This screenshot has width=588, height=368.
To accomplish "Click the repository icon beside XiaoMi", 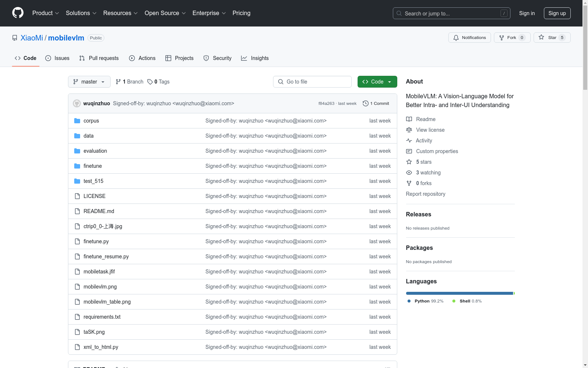I will coord(15,38).
